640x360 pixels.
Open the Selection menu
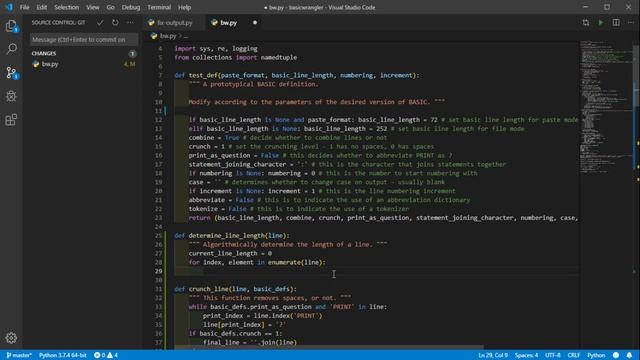(x=67, y=7)
